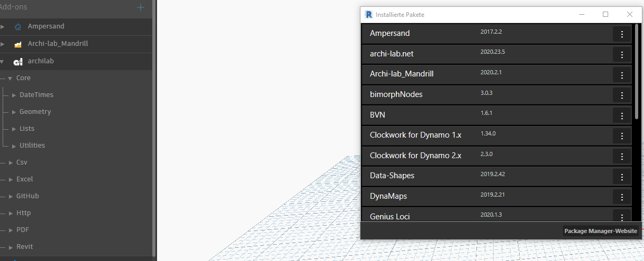This screenshot has width=644, height=261.
Task: Expand the Revit subcategory
Action: point(11,247)
